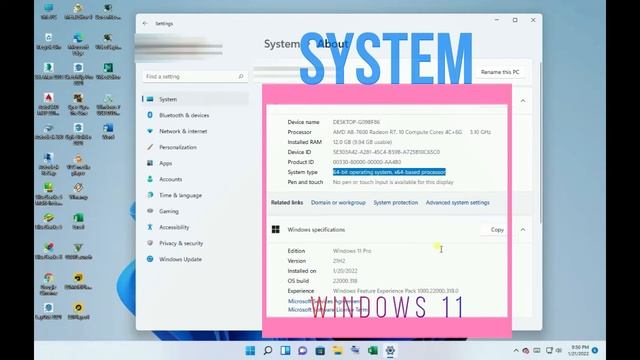Select the Word desktop icon
The height and width of the screenshot is (360, 640).
pyautogui.click(x=108, y=131)
